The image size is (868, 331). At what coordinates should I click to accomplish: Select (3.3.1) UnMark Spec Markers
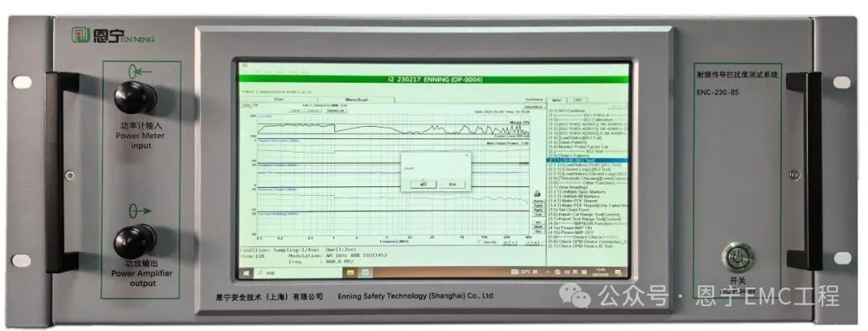tap(577, 191)
